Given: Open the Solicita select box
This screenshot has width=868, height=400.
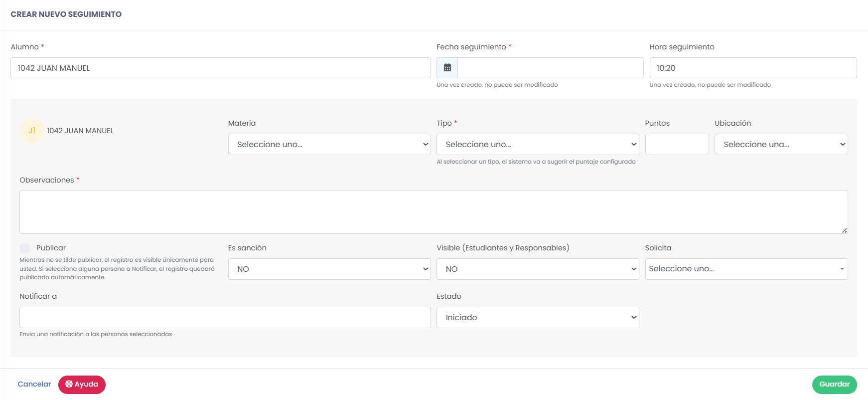Looking at the screenshot, I should point(746,269).
